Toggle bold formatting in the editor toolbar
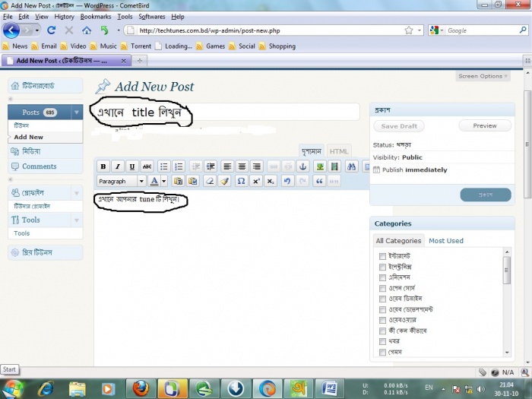This screenshot has width=532, height=399. 103,166
